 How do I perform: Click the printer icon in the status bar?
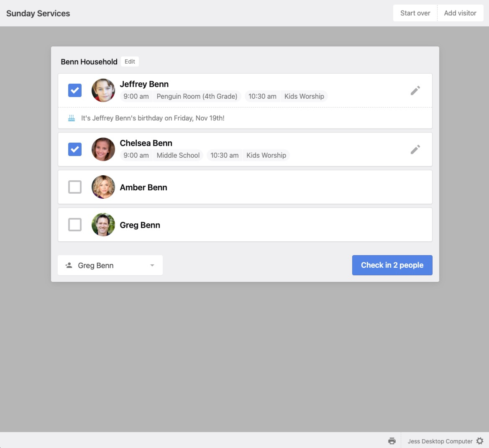[x=392, y=441]
